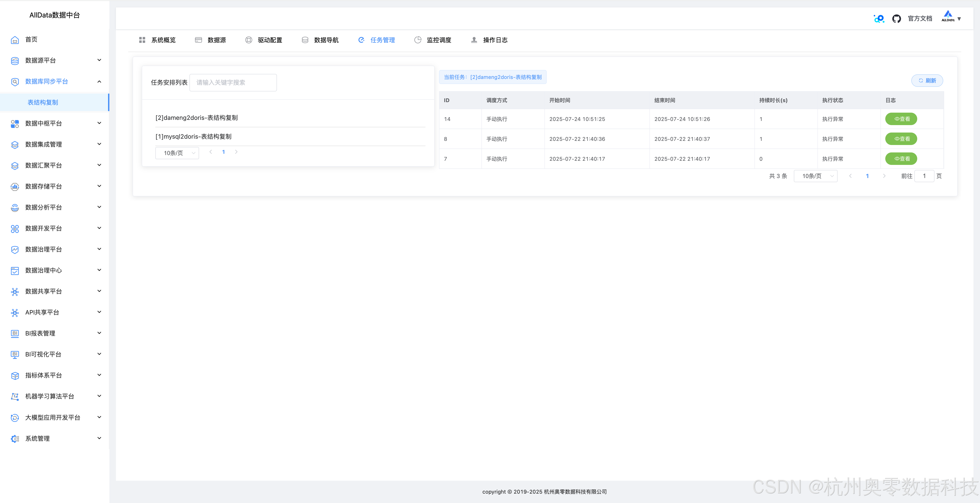This screenshot has height=503, width=980.
Task: Click the 数据导航 database icon
Action: click(305, 40)
